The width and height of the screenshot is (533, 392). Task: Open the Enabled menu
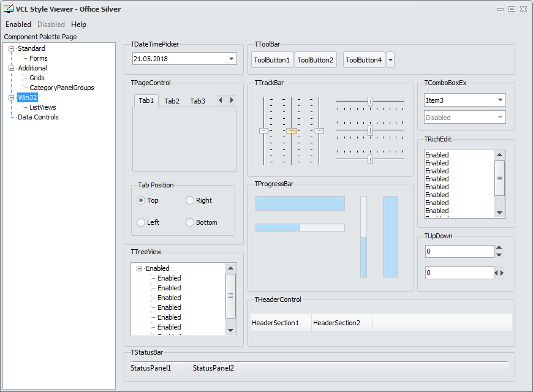(x=18, y=24)
